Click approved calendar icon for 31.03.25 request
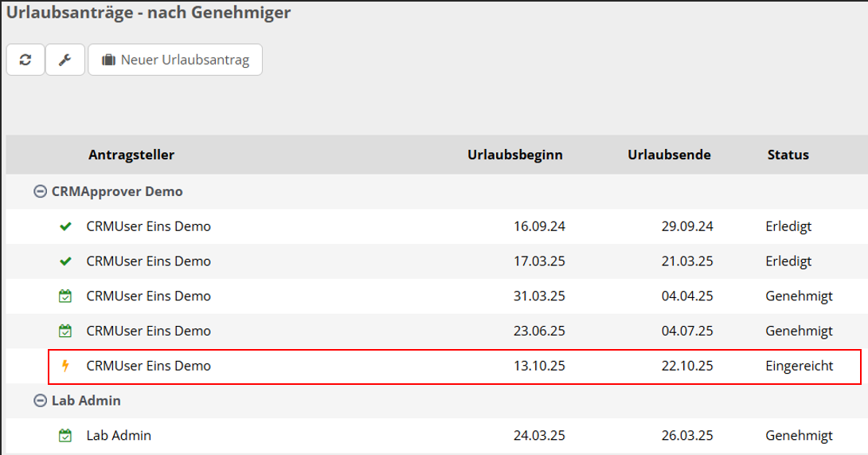868x455 pixels. (x=65, y=296)
